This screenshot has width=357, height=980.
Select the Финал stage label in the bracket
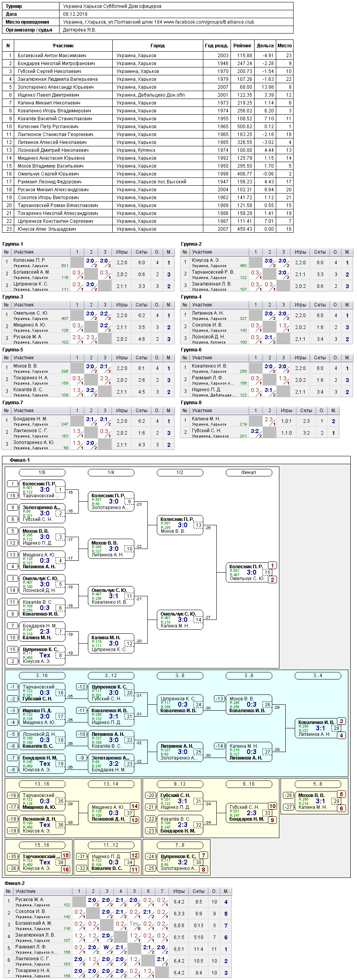[249, 472]
